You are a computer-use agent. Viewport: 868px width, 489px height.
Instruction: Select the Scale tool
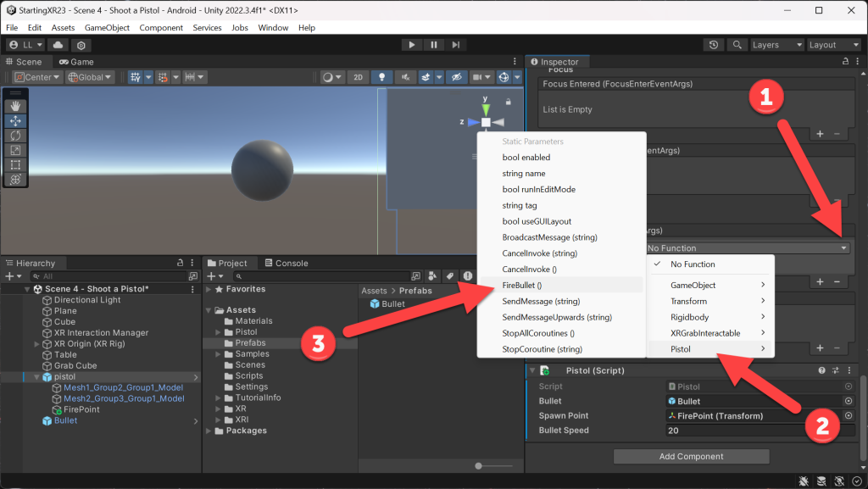15,150
